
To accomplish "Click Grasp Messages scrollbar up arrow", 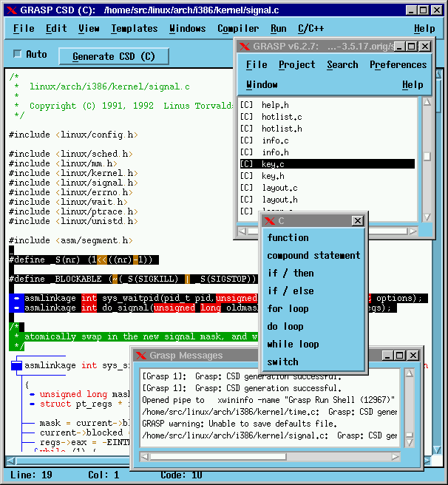I will tap(410, 373).
